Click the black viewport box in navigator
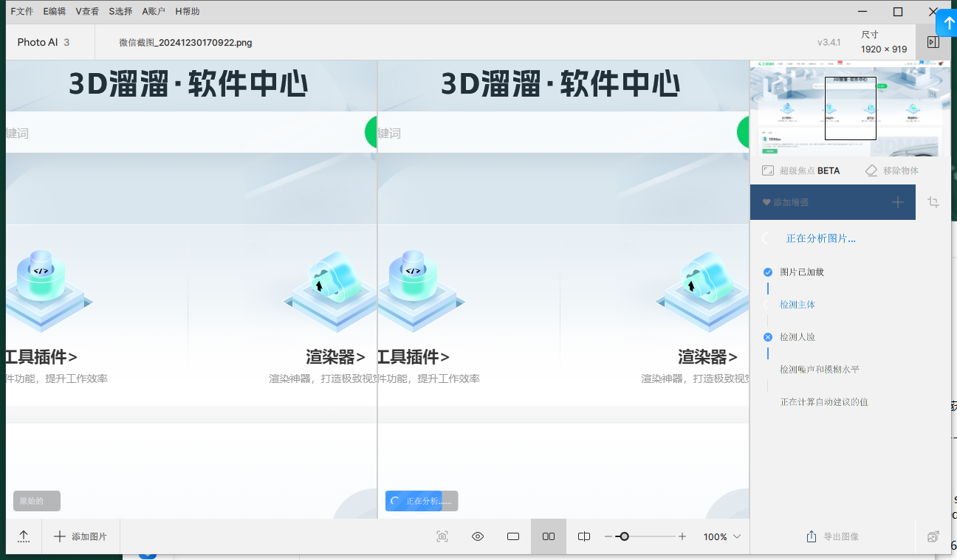The image size is (957, 560). pyautogui.click(x=851, y=108)
